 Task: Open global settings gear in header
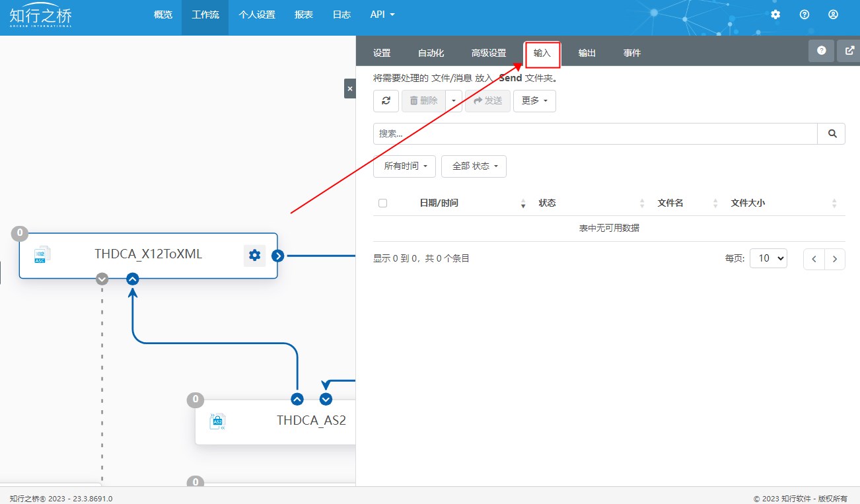[775, 15]
